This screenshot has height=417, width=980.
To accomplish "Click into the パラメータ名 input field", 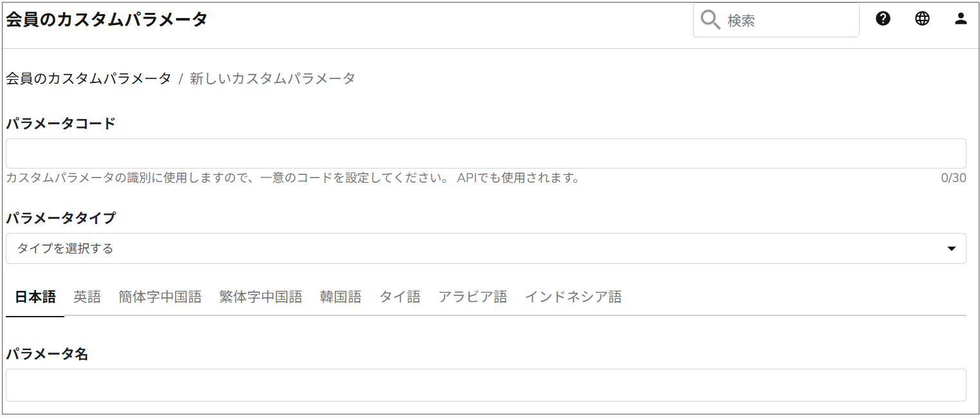I will (x=486, y=385).
